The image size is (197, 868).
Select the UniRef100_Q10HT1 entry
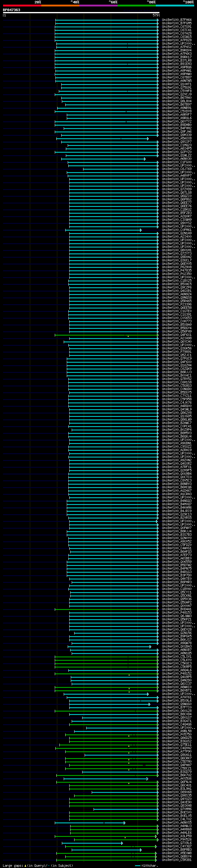[x=177, y=84]
